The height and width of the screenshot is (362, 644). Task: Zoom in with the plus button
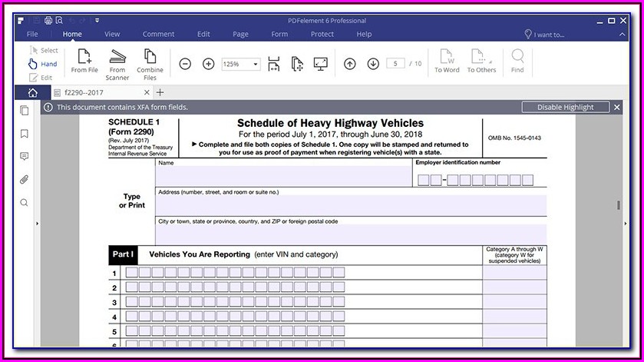(x=208, y=64)
